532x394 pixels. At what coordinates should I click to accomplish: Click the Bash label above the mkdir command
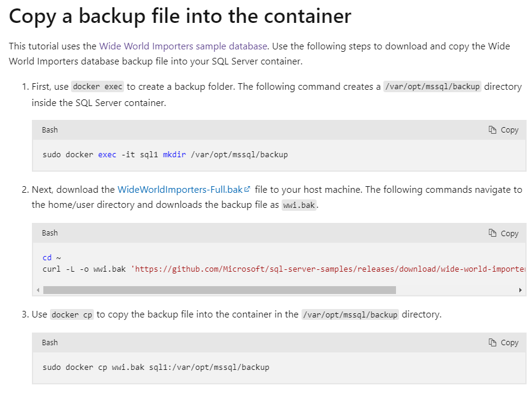pos(50,130)
